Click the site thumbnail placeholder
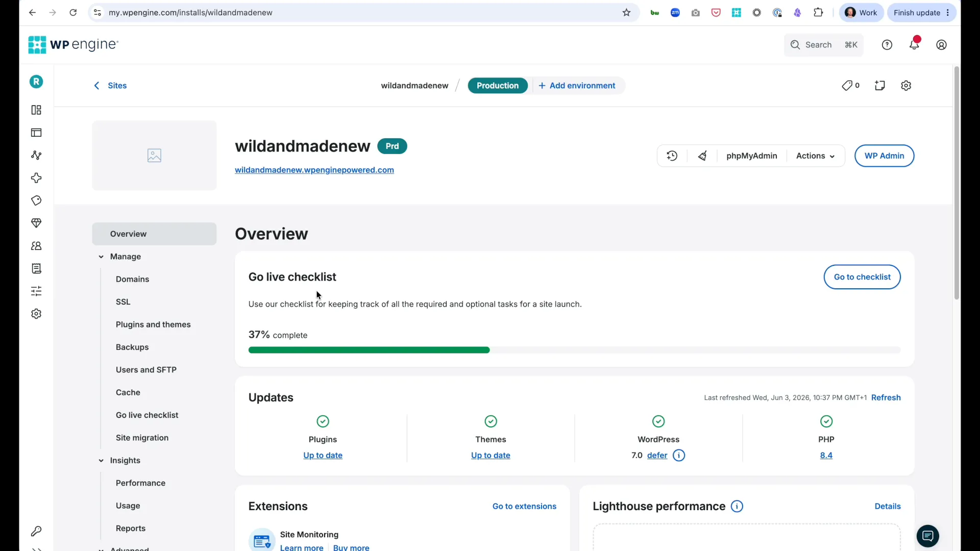Viewport: 980px width, 551px height. point(154,156)
